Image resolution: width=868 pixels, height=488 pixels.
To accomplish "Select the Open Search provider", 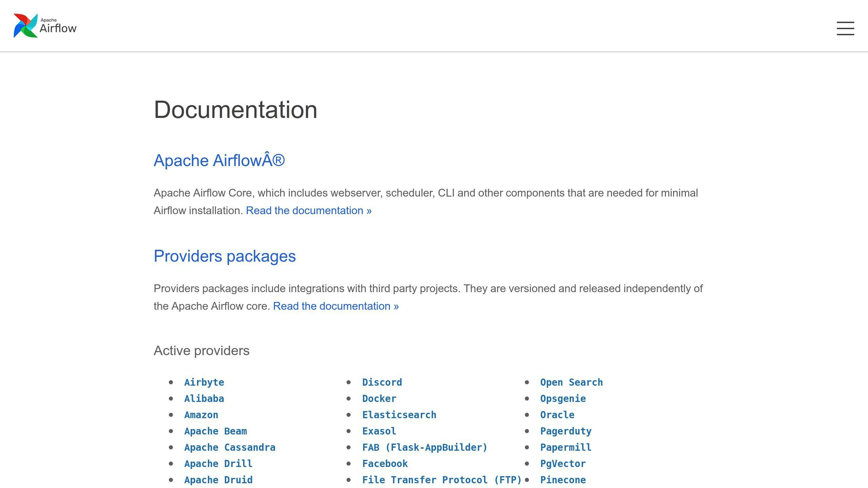I will tap(571, 382).
